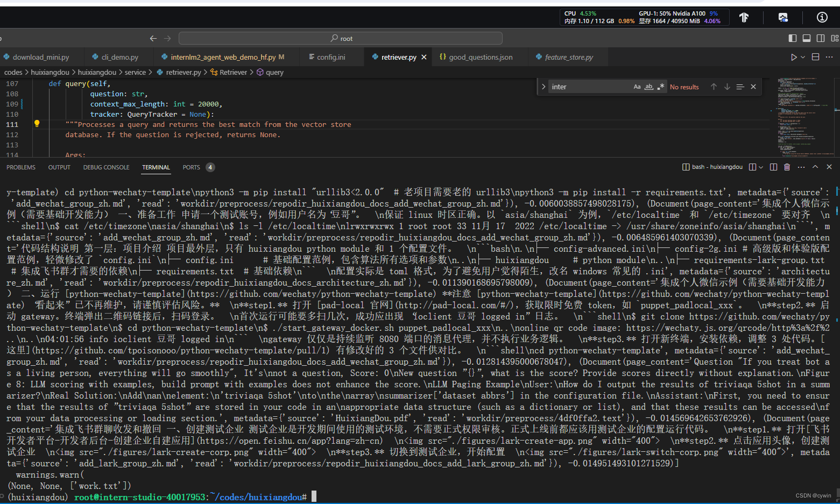The image size is (840, 504).
Task: Click the PORTS badge showing 4
Action: [210, 167]
